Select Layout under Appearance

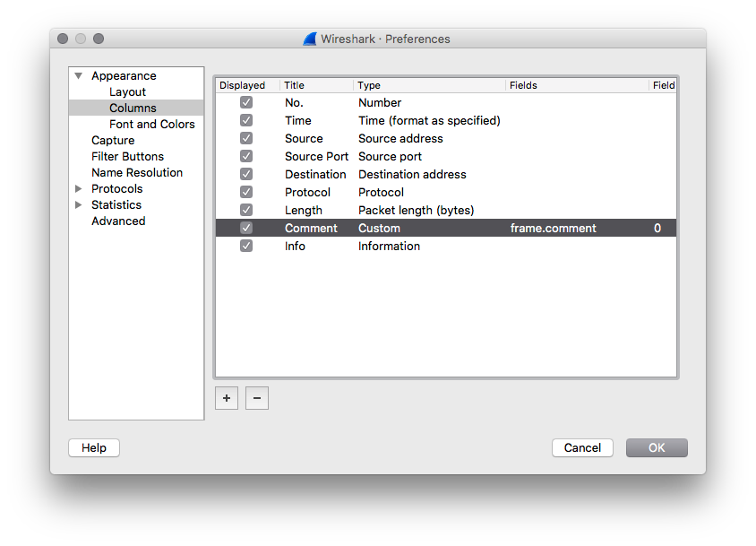[127, 91]
